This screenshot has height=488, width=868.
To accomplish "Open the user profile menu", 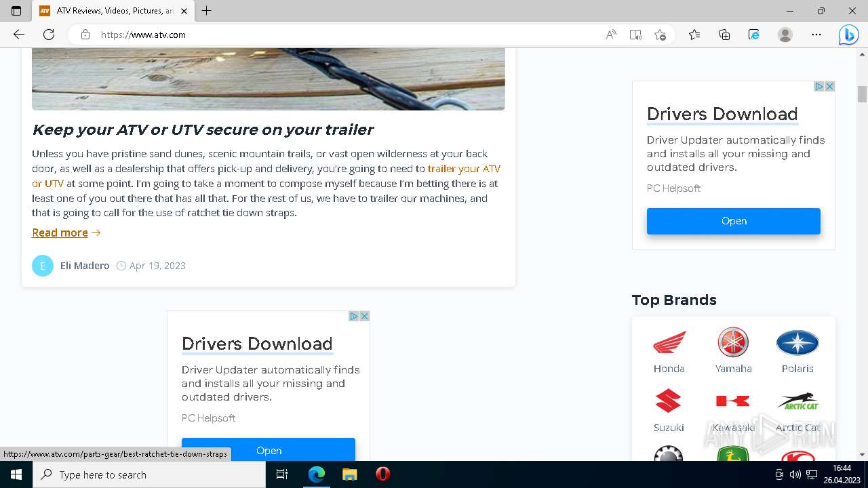I will [x=785, y=35].
